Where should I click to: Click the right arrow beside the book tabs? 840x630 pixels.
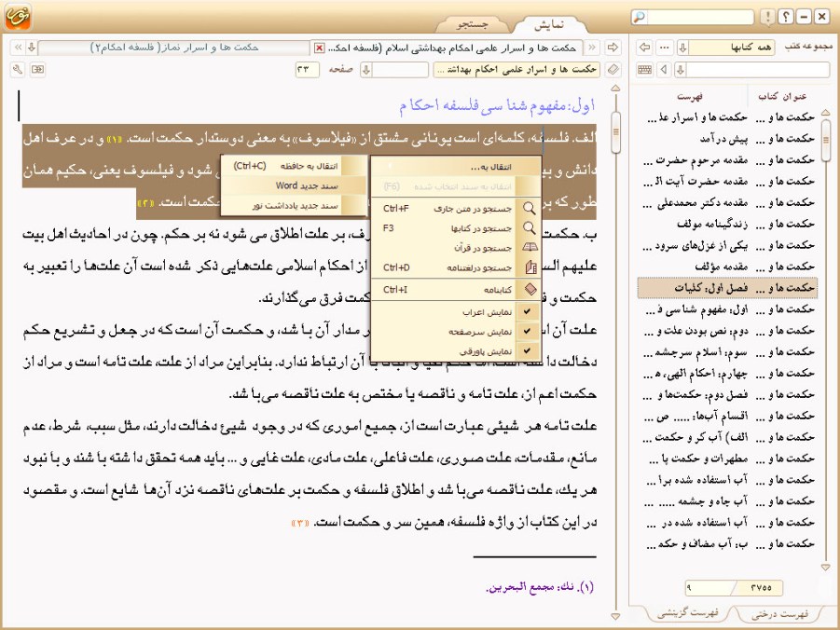pyautogui.click(x=613, y=48)
